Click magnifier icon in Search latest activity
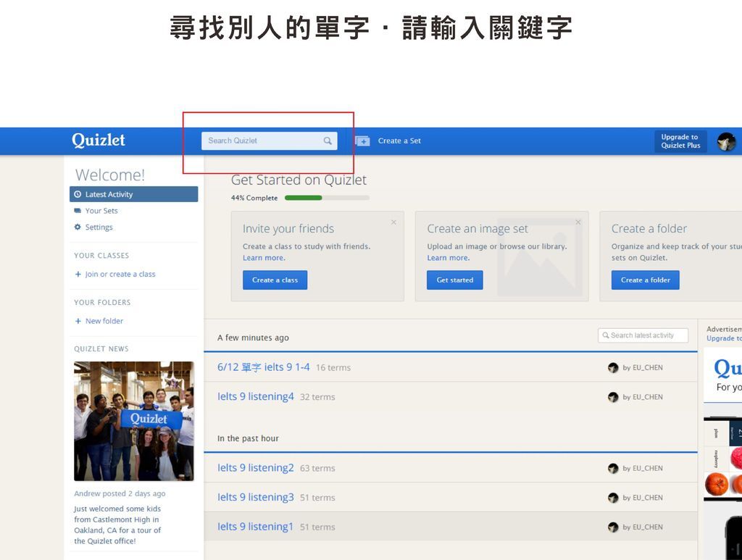742x560 pixels. click(605, 335)
